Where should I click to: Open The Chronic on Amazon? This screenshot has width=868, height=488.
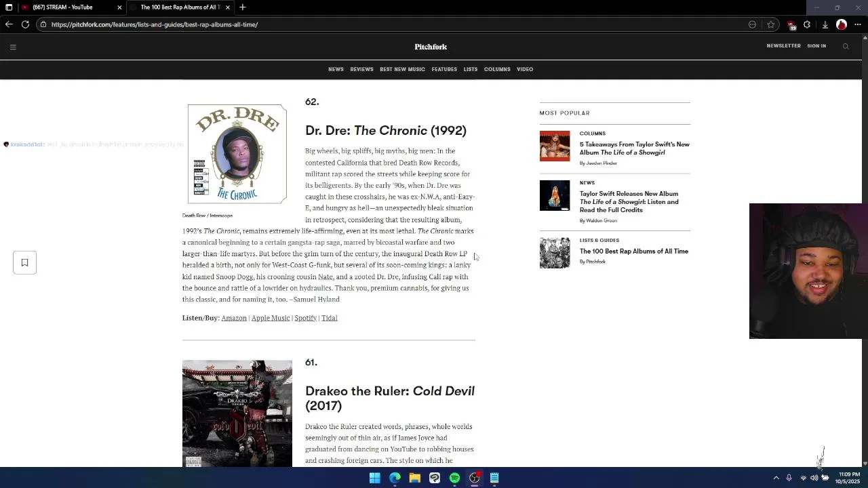pos(234,318)
